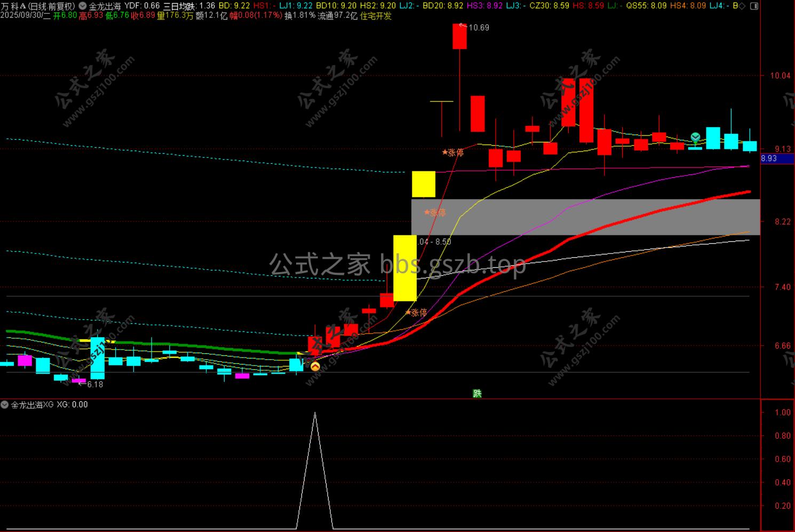Click the orange up-arrow buy signal marker

(315, 367)
